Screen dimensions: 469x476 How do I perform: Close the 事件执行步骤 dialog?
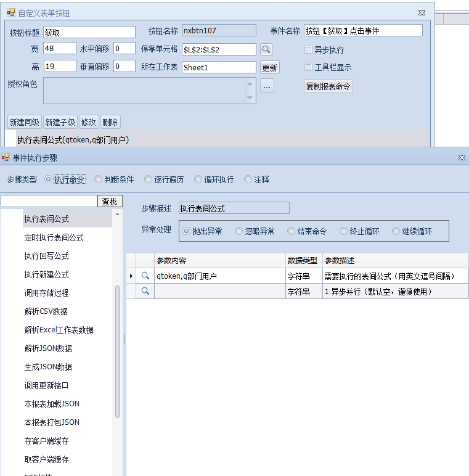(462, 158)
